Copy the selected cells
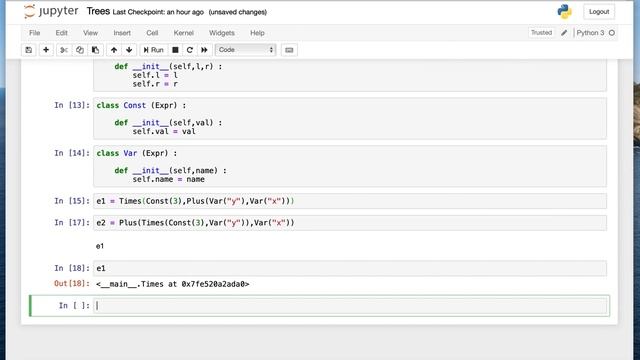This screenshot has height=360, width=640. 80,50
